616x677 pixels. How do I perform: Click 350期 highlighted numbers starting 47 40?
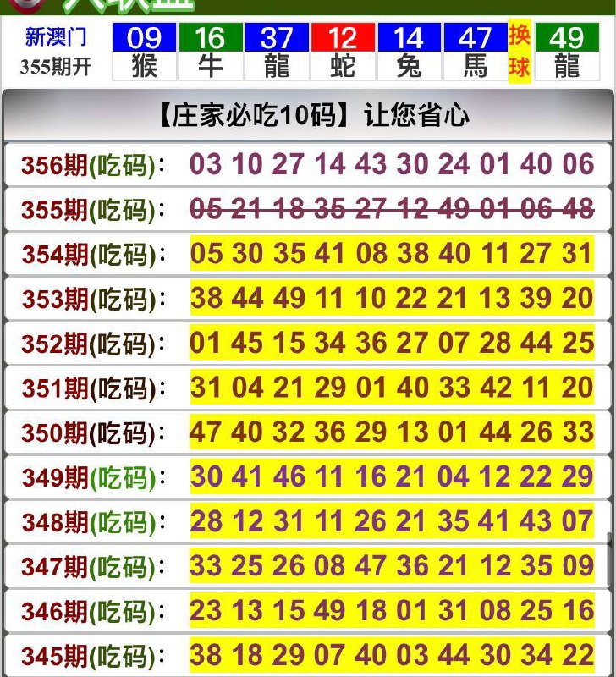point(392,432)
